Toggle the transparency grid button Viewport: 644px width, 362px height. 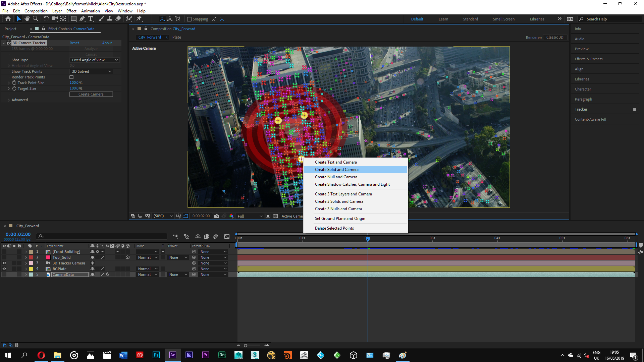click(275, 216)
